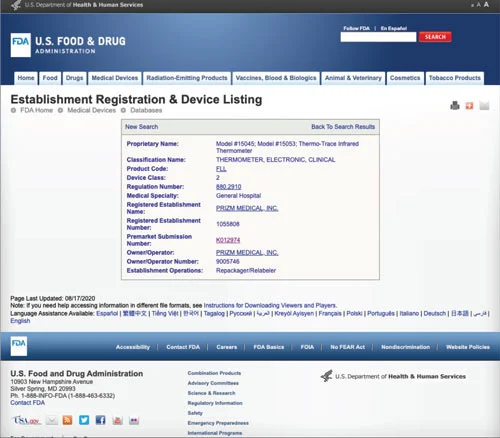Open Careers footer link
The height and width of the screenshot is (438, 500).
point(227,347)
